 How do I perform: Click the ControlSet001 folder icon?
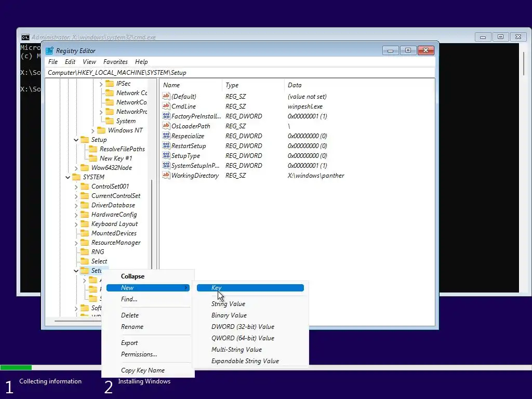(x=85, y=187)
